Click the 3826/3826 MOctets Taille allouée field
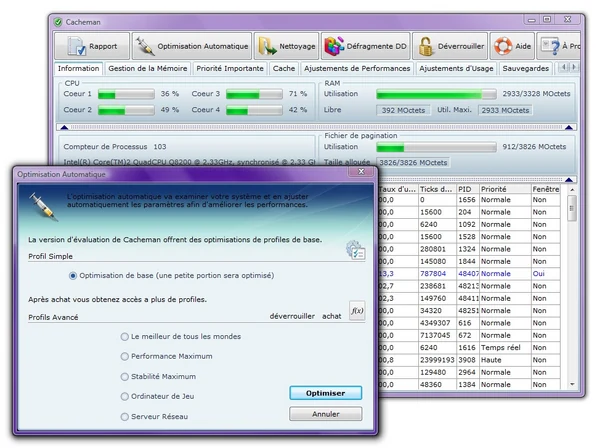The height and width of the screenshot is (448, 600). [x=413, y=163]
